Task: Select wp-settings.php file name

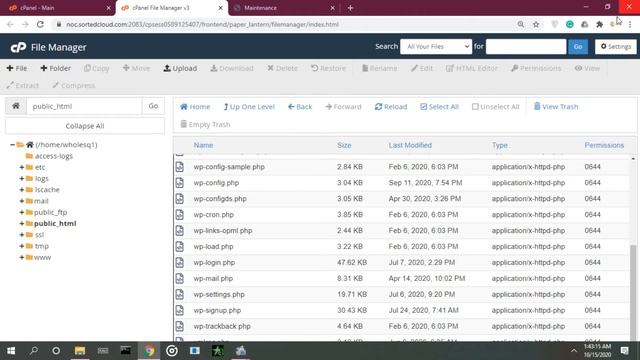Action: (x=219, y=294)
